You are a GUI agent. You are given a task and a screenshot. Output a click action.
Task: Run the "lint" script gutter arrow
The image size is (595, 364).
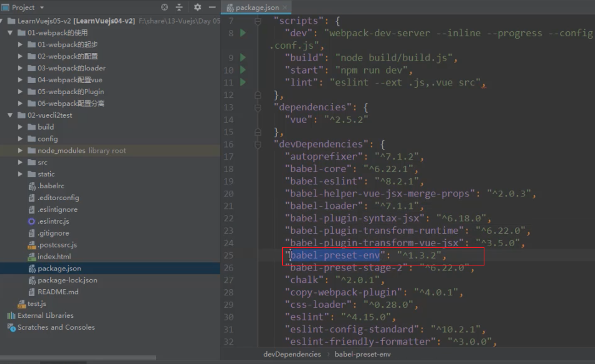[243, 82]
